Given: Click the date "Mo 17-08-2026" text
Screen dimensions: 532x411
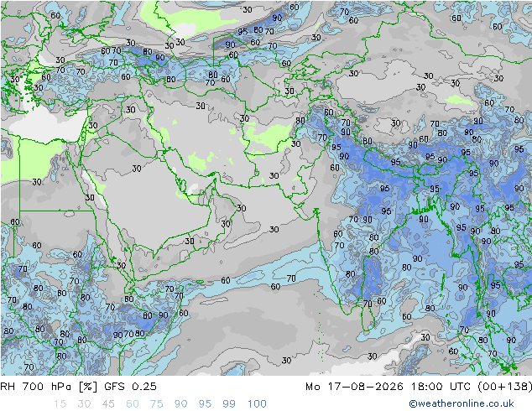Looking at the screenshot, I should coord(354,387).
